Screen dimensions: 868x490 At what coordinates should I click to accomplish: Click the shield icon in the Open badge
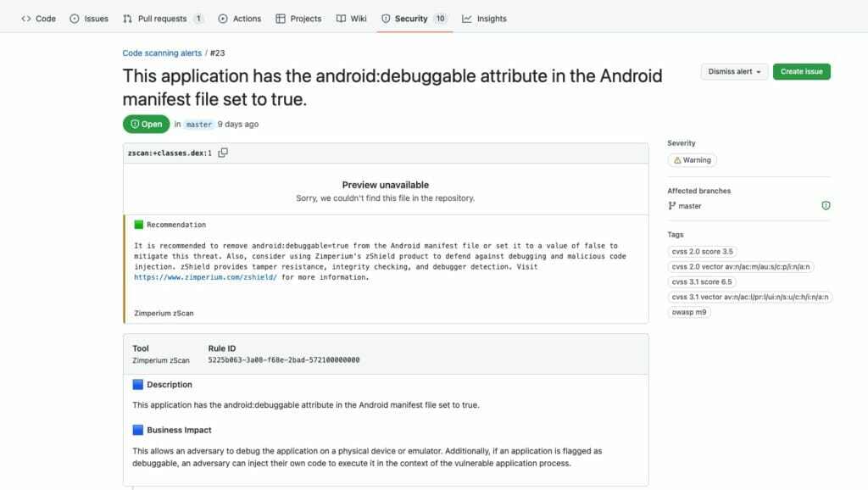click(134, 124)
